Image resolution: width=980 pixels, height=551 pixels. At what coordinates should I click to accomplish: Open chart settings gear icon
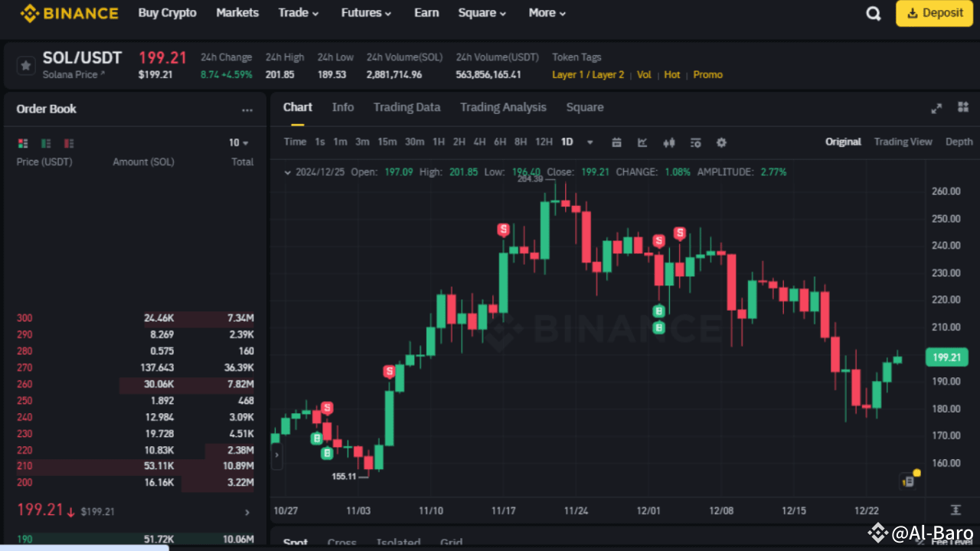(x=721, y=142)
